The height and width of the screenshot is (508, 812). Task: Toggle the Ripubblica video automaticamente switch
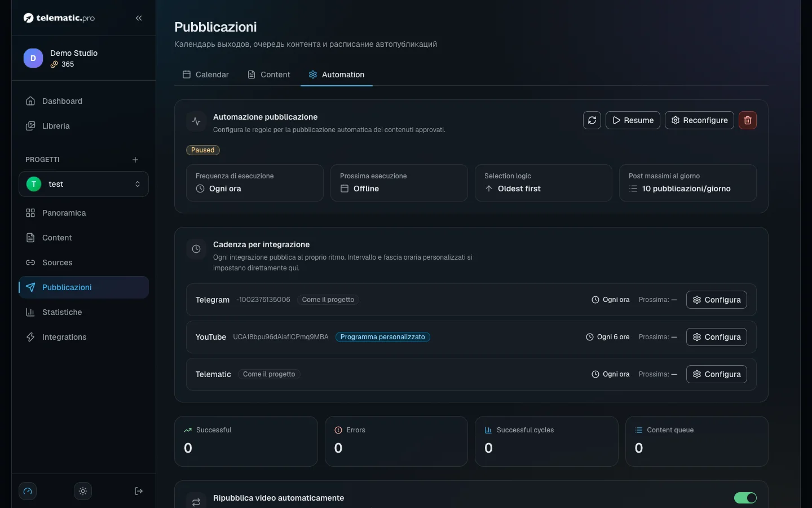click(745, 498)
